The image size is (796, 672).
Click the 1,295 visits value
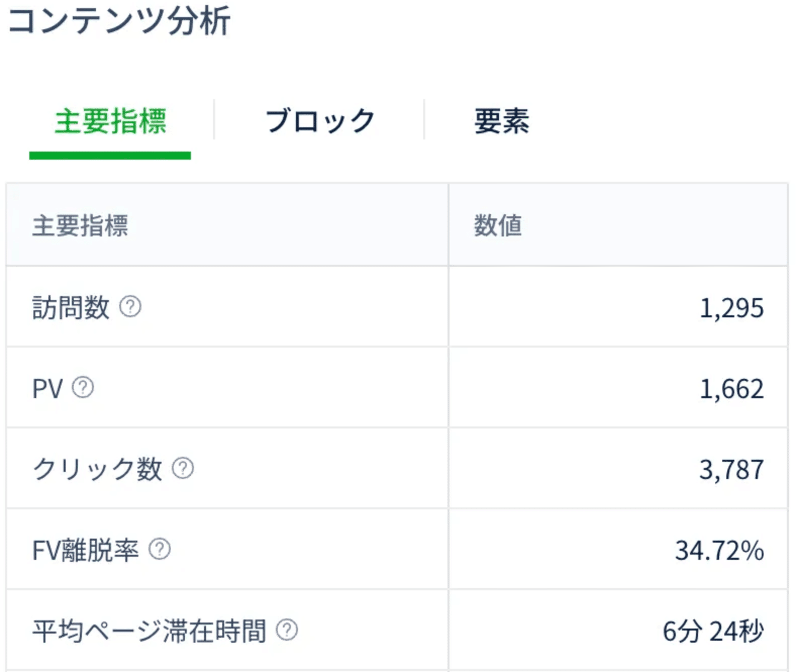[731, 308]
